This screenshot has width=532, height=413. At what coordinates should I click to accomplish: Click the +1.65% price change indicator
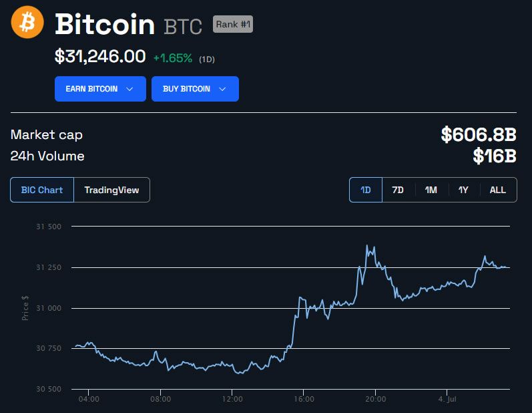[x=173, y=58]
